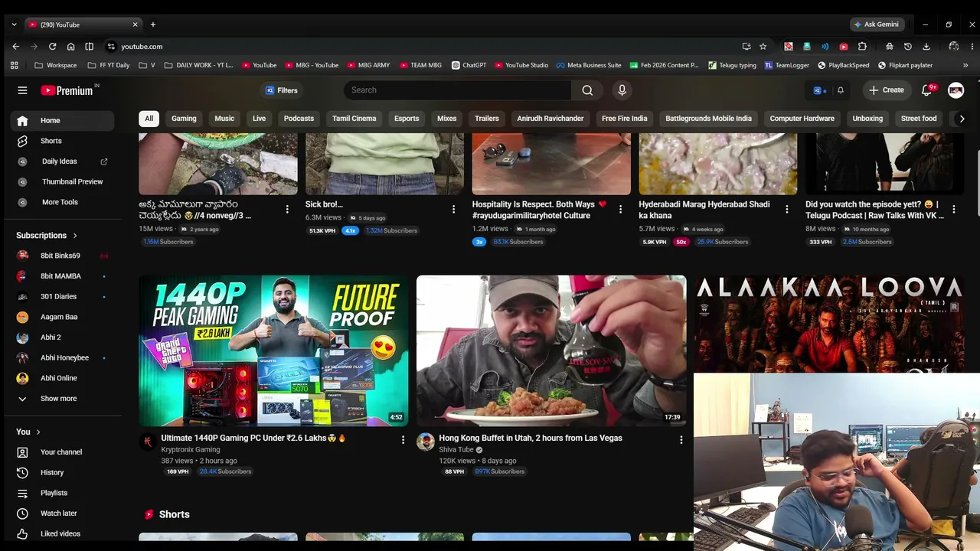Viewport: 980px width, 551px height.
Task: Select the Gaming category chip
Action: pyautogui.click(x=184, y=119)
